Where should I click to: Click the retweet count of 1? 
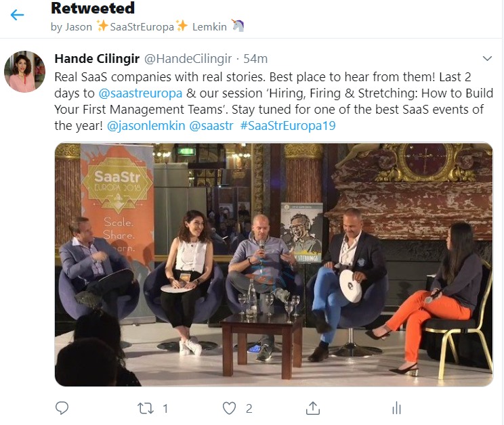coord(165,408)
